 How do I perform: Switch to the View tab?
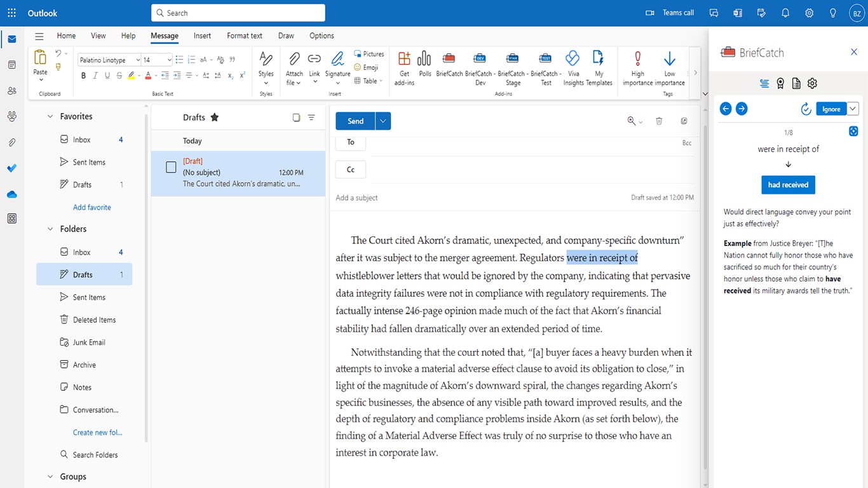tap(98, 36)
